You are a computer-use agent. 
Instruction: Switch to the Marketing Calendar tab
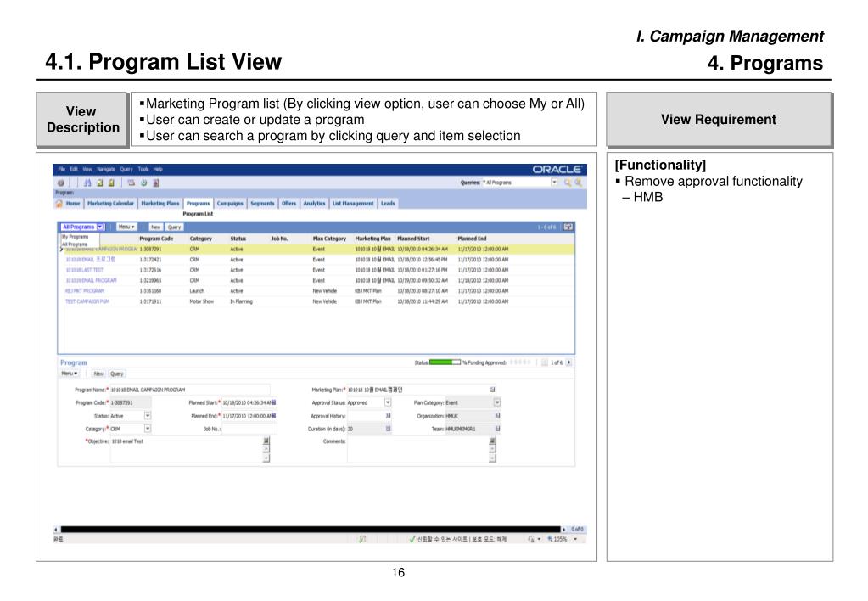pos(110,204)
